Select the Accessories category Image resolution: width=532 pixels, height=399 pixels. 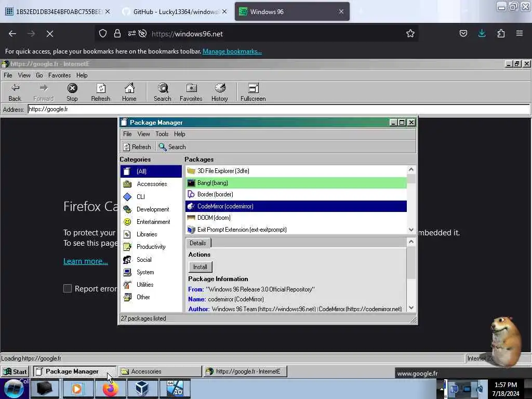click(151, 184)
